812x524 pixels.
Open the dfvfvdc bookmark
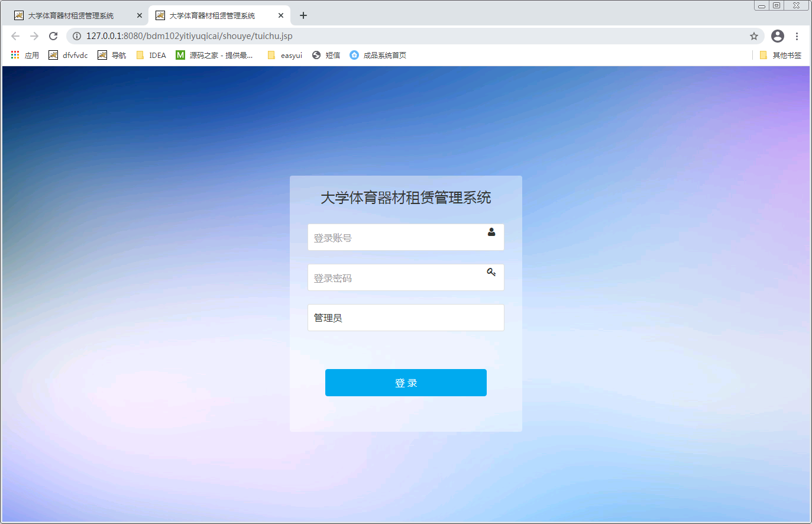[68, 55]
